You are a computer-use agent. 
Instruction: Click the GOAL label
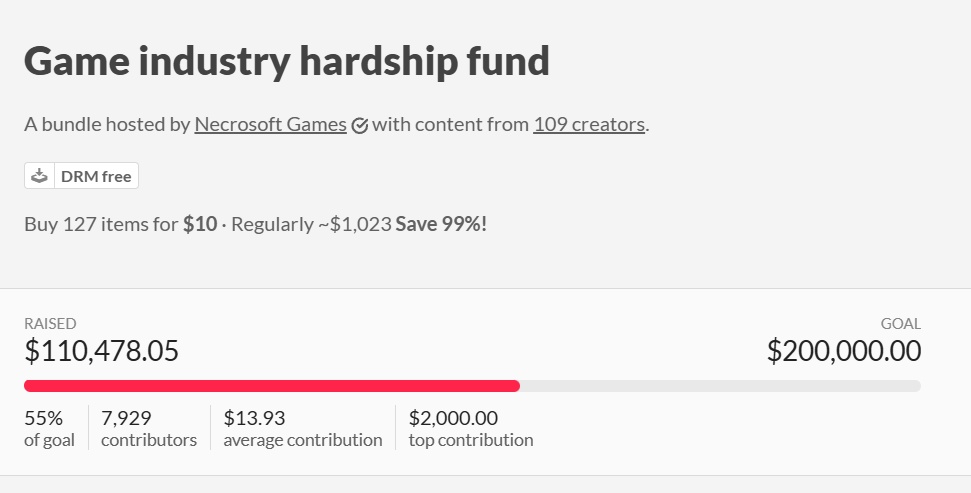coord(901,324)
